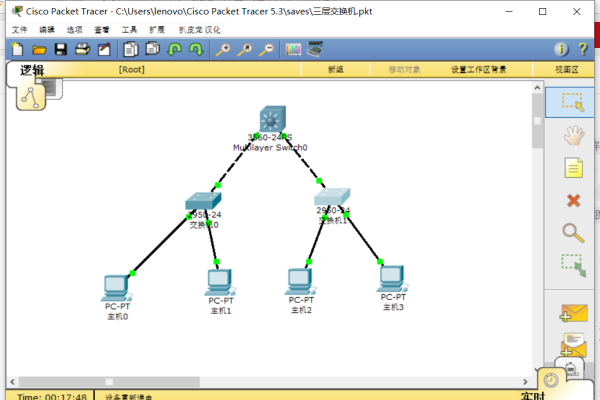
Task: Select the PC-PT 主机1 computer
Action: 220,283
